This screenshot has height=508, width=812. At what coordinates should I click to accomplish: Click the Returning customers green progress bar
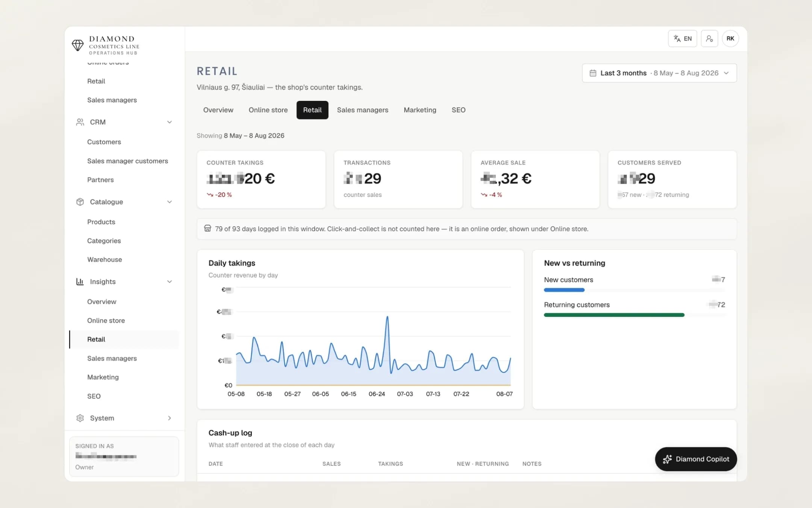pyautogui.click(x=614, y=315)
